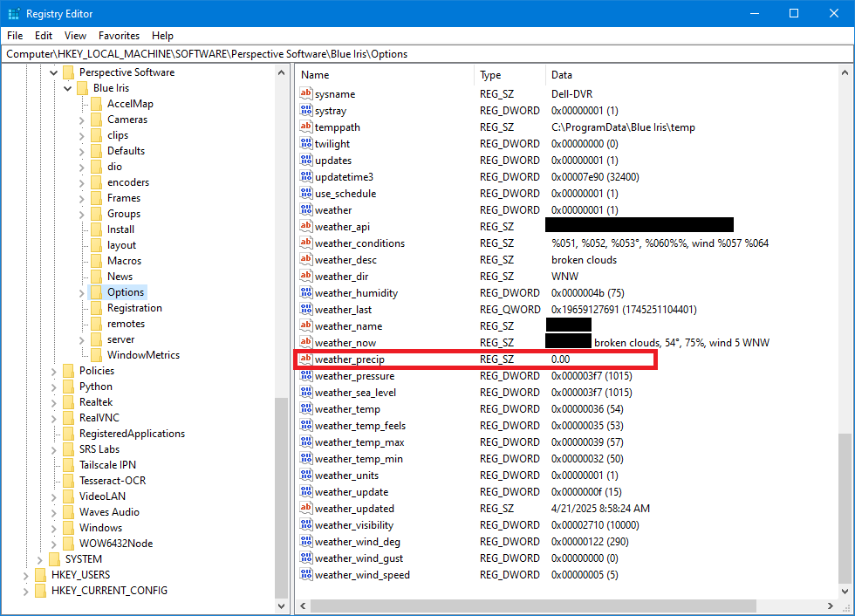Click the string icon next to weather_precip
The image size is (855, 616).
(x=305, y=359)
